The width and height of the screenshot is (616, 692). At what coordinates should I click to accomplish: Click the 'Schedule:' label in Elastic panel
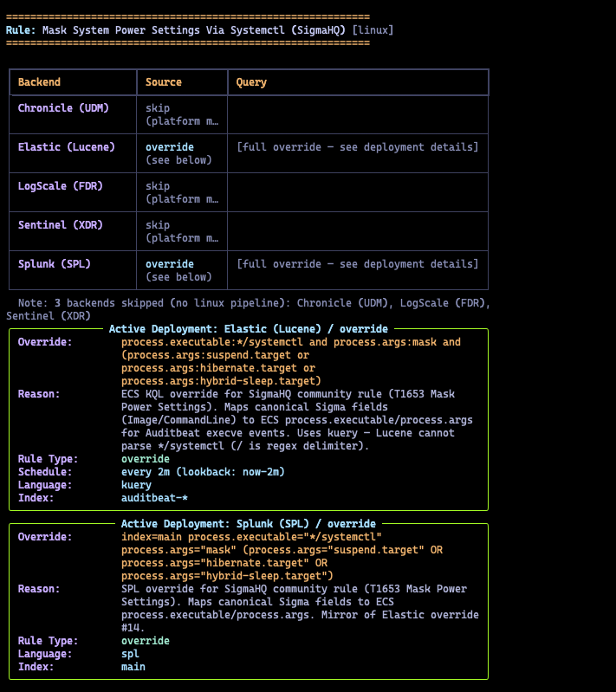(45, 472)
